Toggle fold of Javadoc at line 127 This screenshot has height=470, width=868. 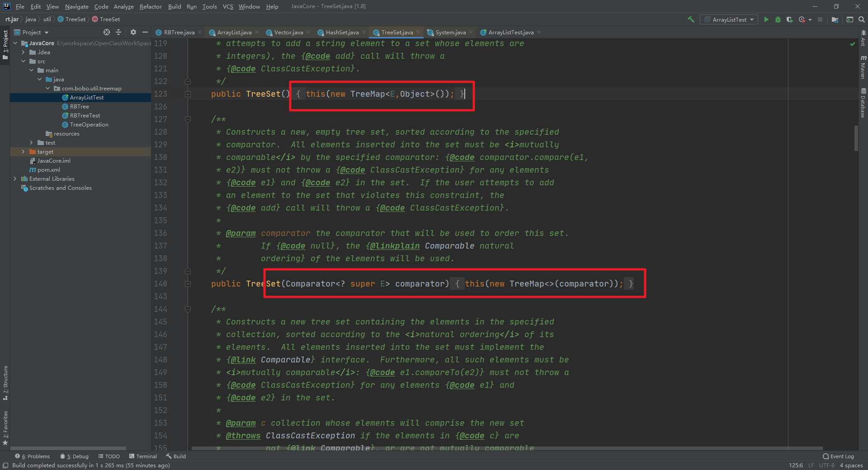188,119
